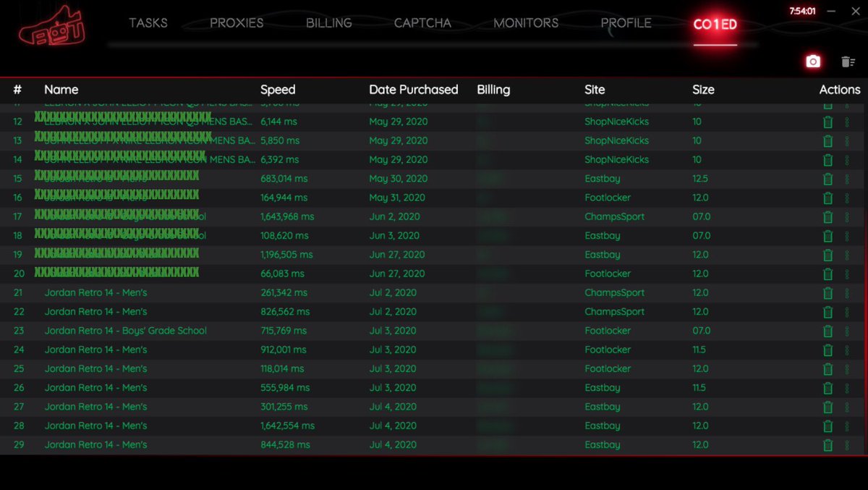Image resolution: width=868 pixels, height=490 pixels.
Task: Open the PROFILE tab
Action: point(626,23)
